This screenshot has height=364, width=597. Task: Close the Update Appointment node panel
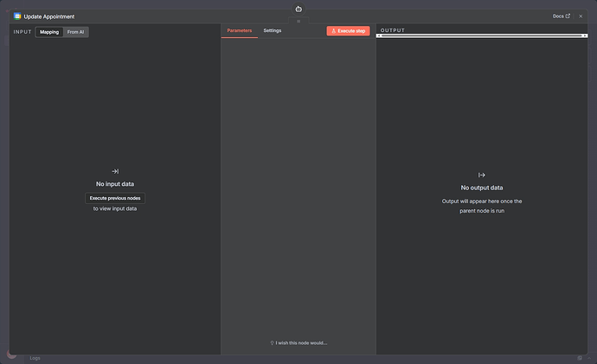(x=581, y=16)
